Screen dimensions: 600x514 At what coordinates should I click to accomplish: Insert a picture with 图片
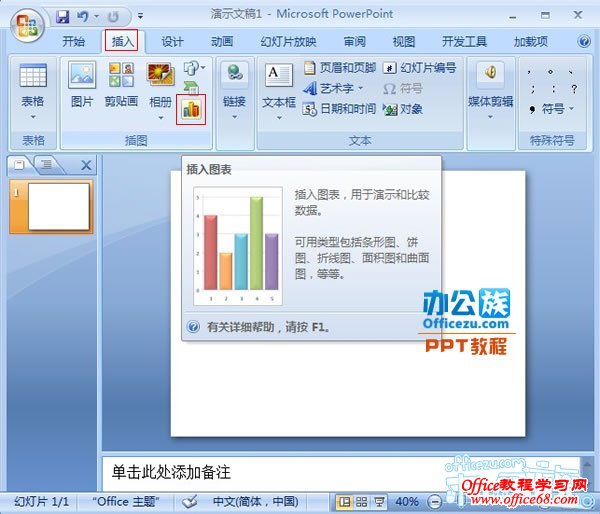pyautogui.click(x=82, y=84)
